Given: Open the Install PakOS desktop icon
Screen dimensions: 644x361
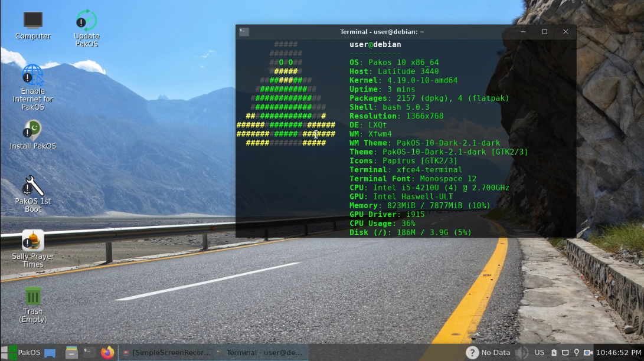Looking at the screenshot, I should (x=33, y=134).
